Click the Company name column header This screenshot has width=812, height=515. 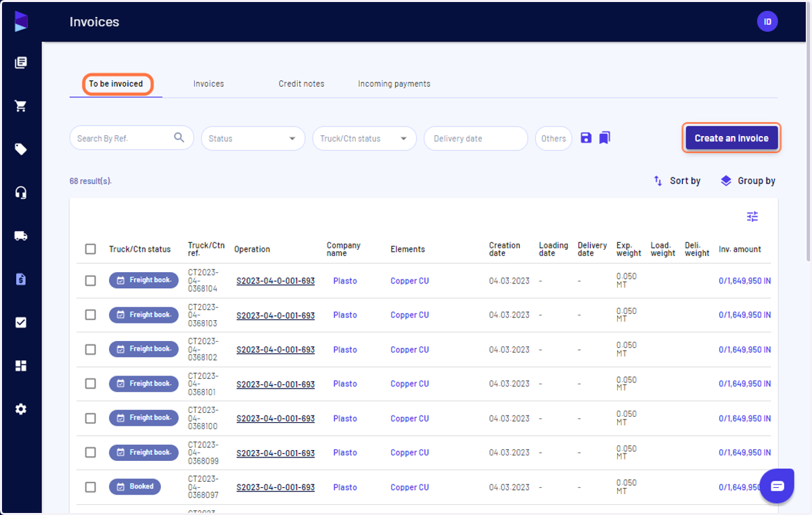click(x=344, y=249)
